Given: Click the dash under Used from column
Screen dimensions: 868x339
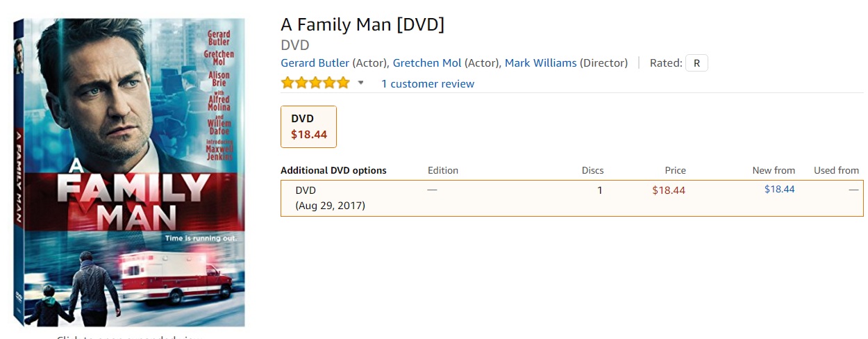Looking at the screenshot, I should coord(853,190).
